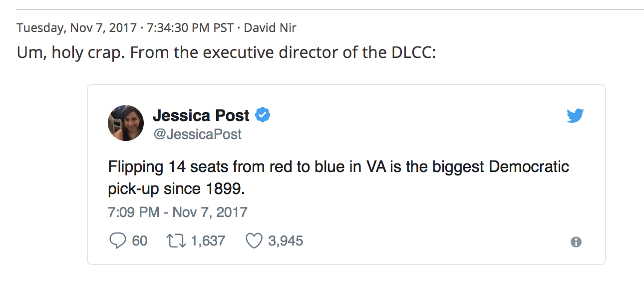
Task: Click the 3,945 likes count
Action: [286, 241]
